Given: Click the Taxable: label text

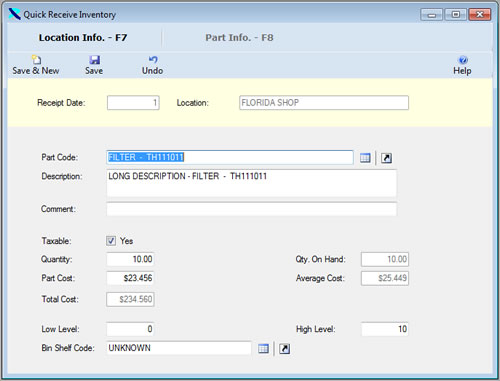Looking at the screenshot, I should point(56,241).
